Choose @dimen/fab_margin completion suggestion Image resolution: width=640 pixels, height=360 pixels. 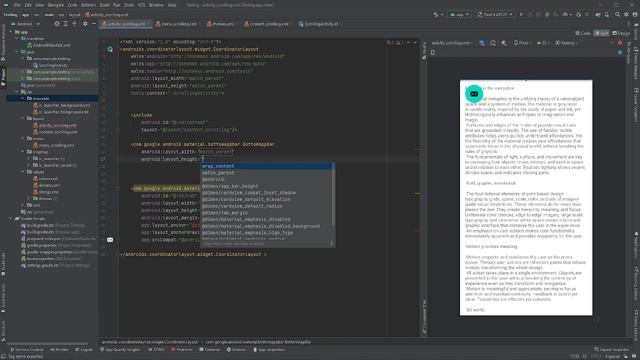(267, 213)
